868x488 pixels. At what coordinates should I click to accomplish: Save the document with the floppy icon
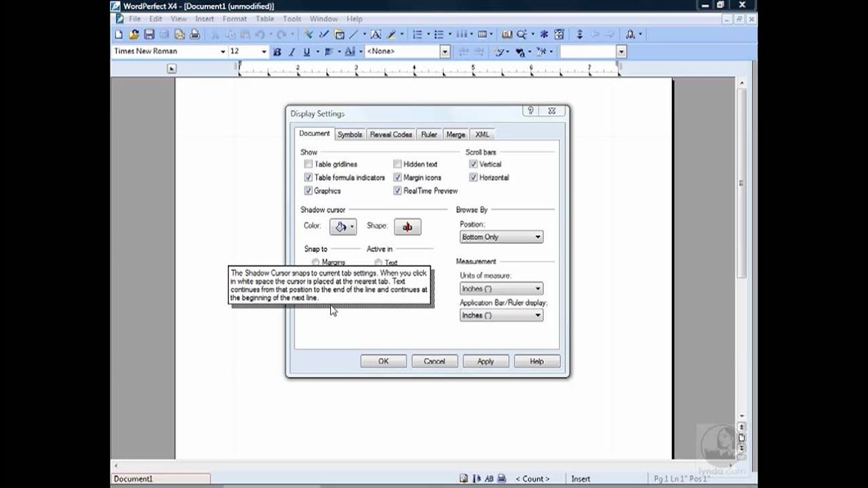(x=149, y=34)
